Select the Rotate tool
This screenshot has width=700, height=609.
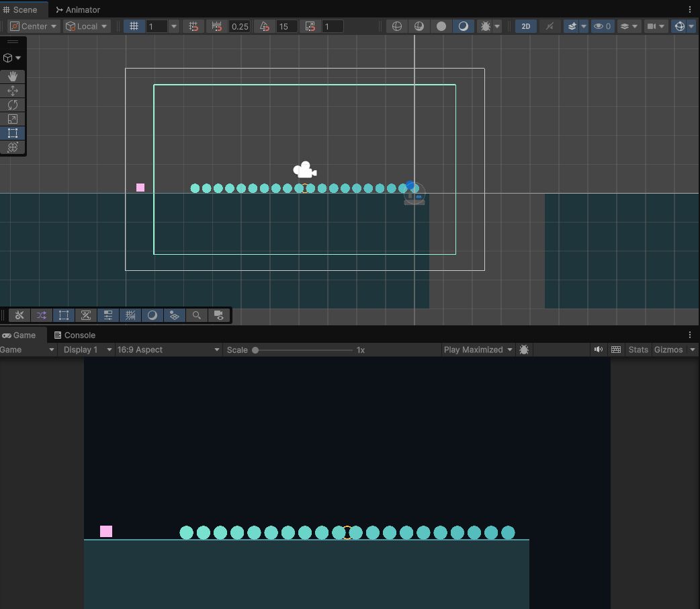[13, 105]
